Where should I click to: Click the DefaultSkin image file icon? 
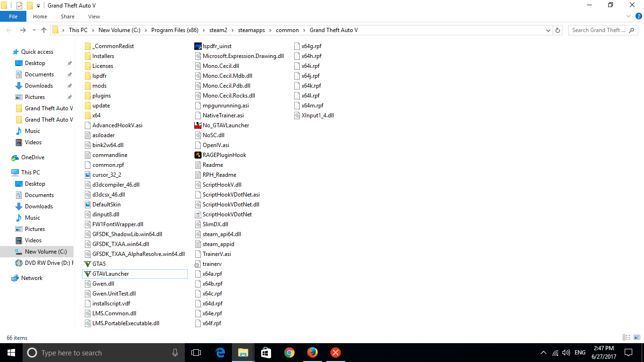pos(87,205)
